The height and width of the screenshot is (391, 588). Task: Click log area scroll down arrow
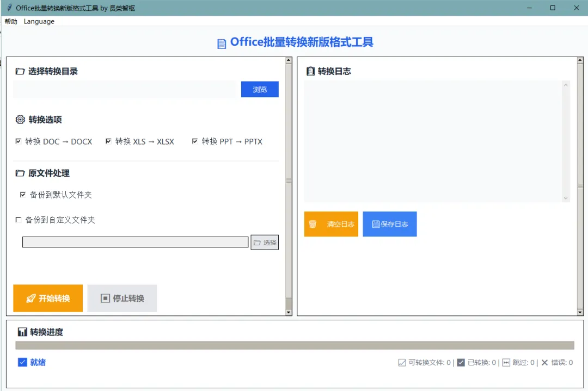click(x=566, y=198)
